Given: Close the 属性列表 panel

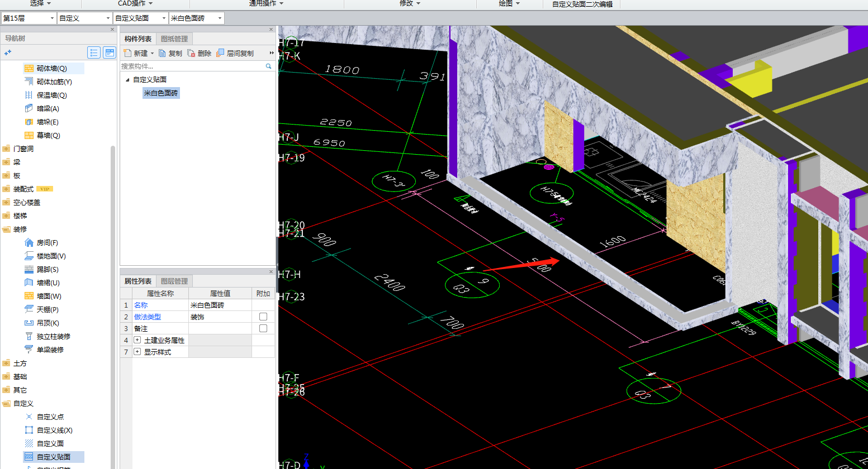Looking at the screenshot, I should (x=271, y=272).
